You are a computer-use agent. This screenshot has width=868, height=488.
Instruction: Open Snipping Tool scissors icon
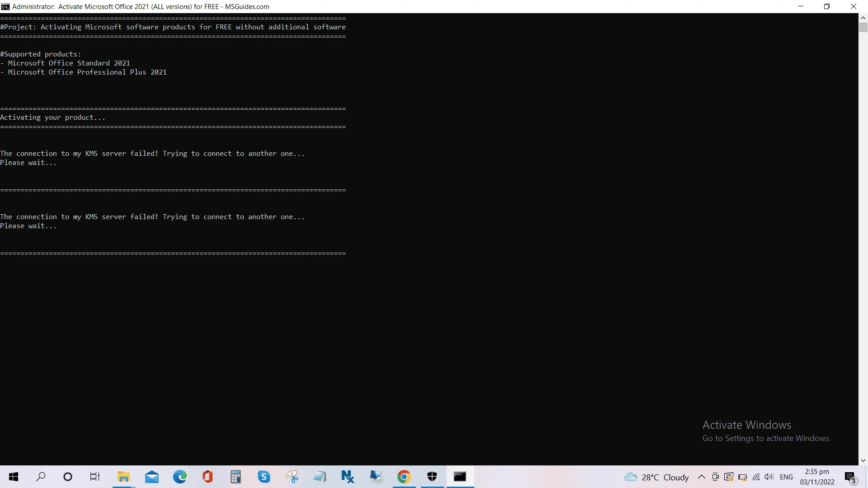point(292,477)
